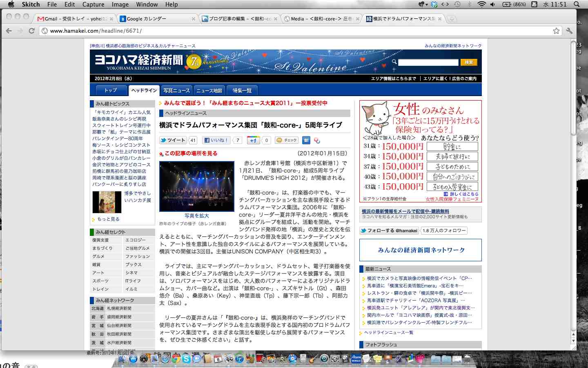Select the 写真ニュース navigation tab
The image size is (588, 368).
(x=176, y=90)
